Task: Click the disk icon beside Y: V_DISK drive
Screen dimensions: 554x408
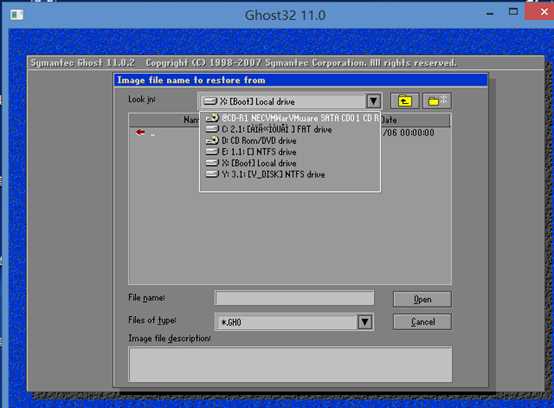Action: (212, 174)
